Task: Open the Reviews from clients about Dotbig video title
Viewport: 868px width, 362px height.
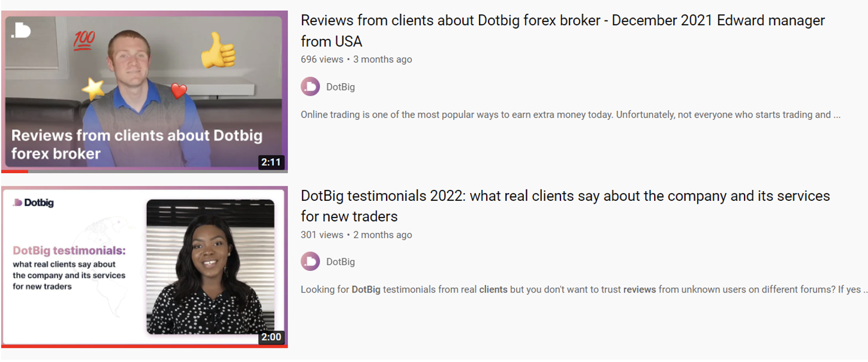Action: tap(563, 31)
